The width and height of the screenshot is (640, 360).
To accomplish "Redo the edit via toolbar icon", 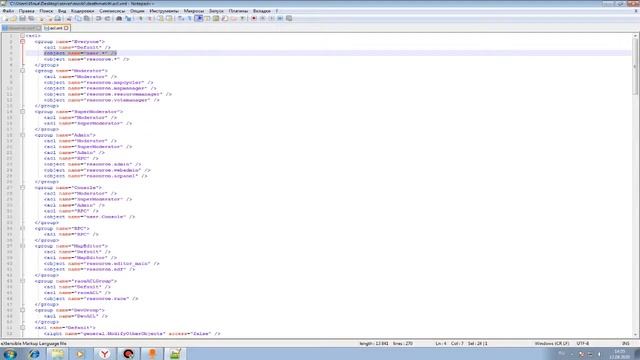I will click(107, 18).
